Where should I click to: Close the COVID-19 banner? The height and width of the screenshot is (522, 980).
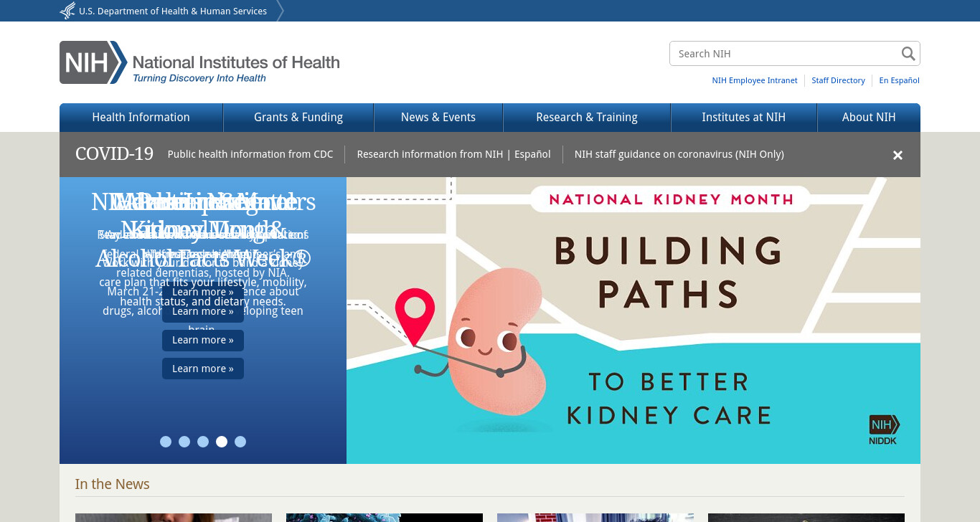pos(897,155)
